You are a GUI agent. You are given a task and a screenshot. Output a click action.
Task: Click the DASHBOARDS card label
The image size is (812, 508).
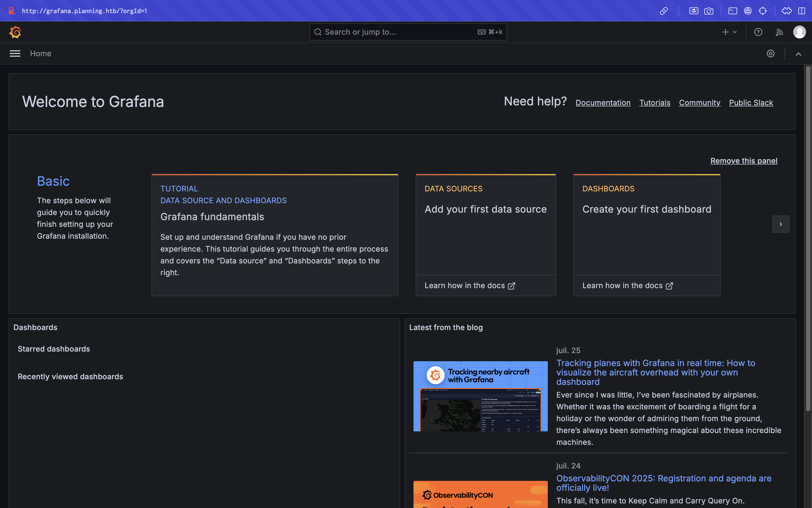pos(608,188)
